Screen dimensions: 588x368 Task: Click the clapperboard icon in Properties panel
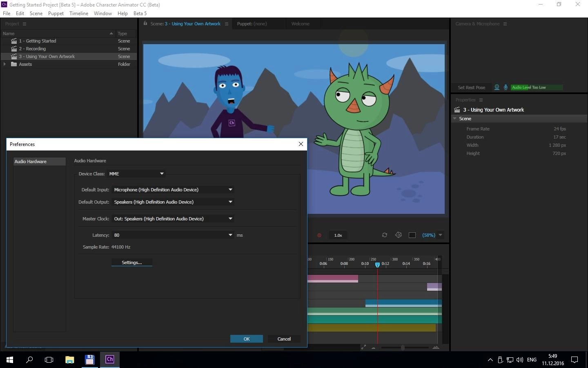[457, 110]
